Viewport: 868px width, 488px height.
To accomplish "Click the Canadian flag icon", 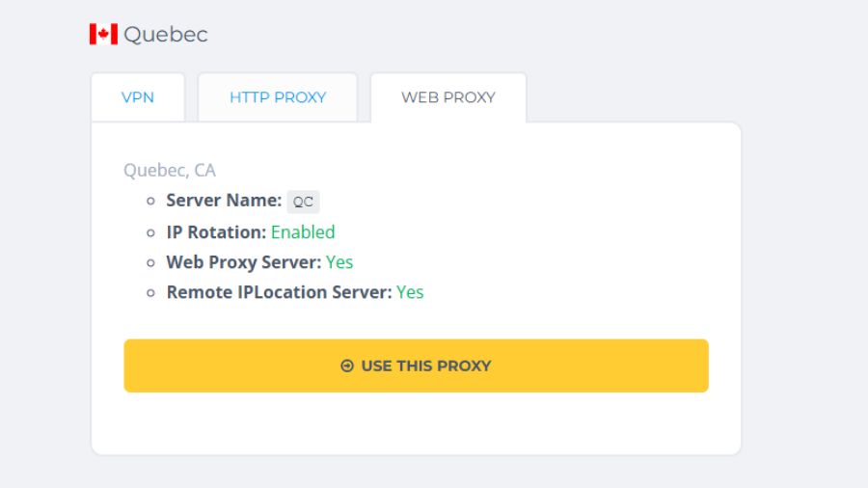I will tap(103, 35).
